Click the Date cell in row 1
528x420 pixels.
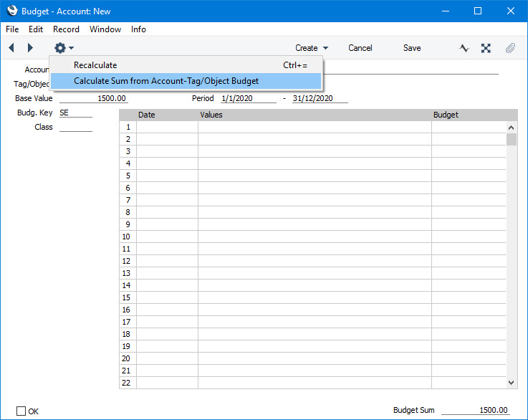tap(167, 127)
